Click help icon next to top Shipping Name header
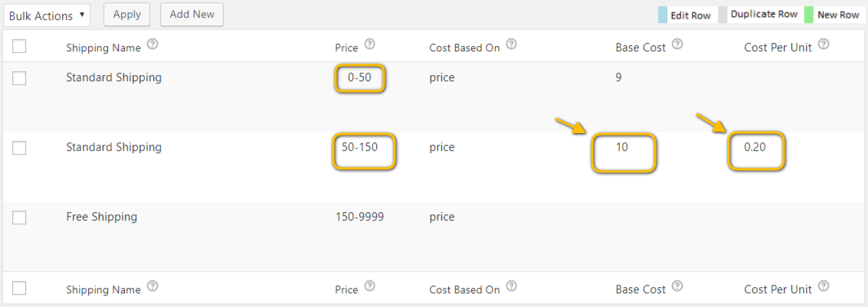 [x=152, y=44]
